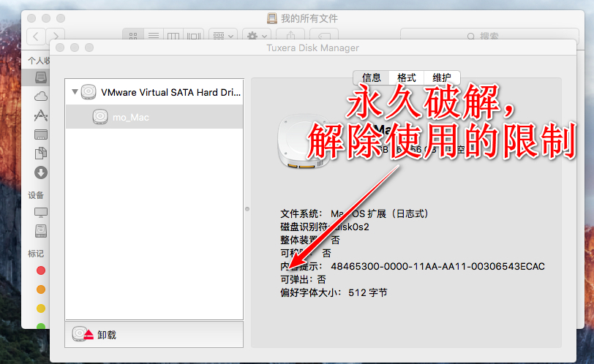Switch to the 格式 tab

point(407,77)
